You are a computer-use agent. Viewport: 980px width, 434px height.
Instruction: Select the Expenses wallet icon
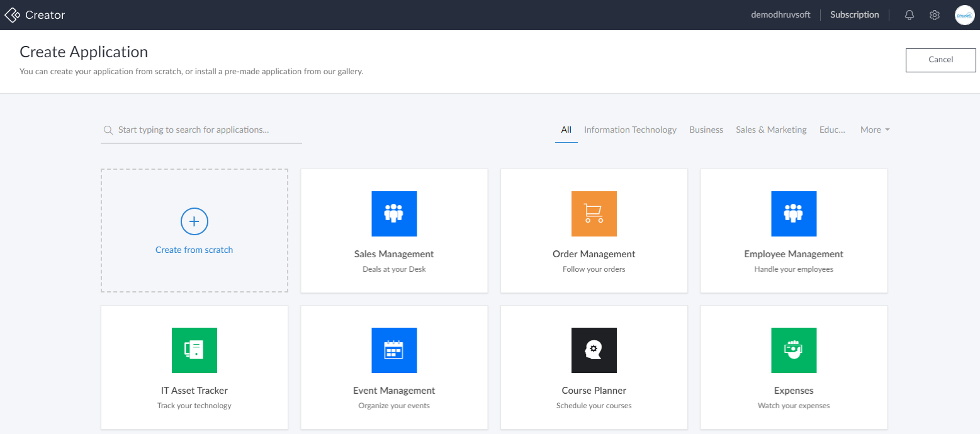794,350
